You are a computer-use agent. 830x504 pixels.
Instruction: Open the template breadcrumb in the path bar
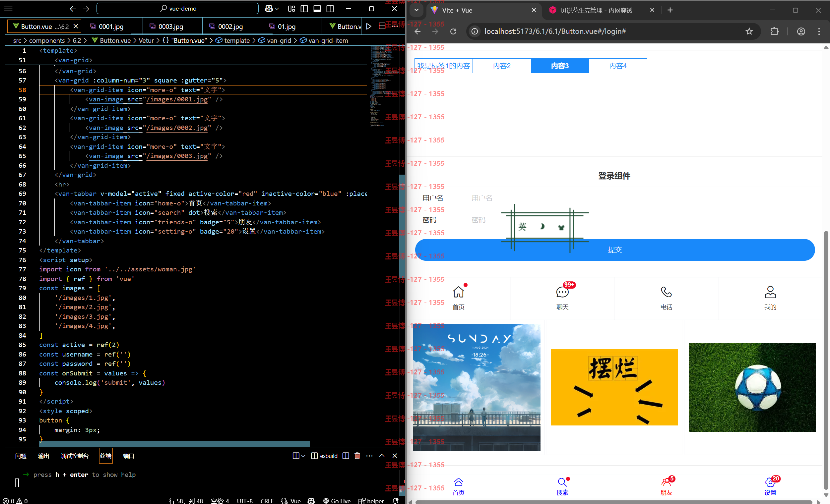click(237, 40)
